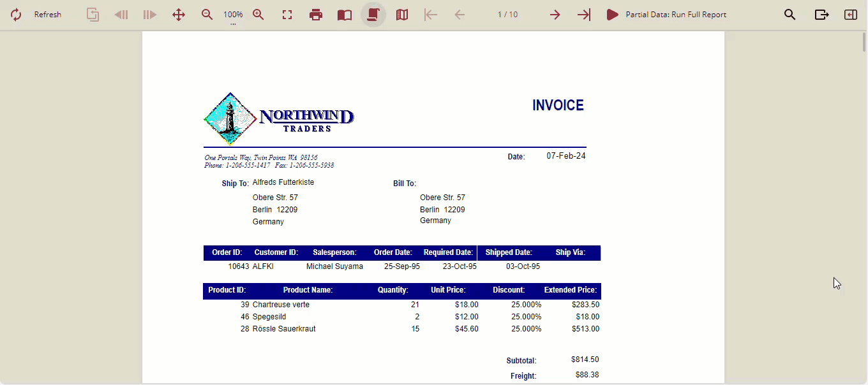Click the Northwind Traders logo

pyautogui.click(x=278, y=119)
